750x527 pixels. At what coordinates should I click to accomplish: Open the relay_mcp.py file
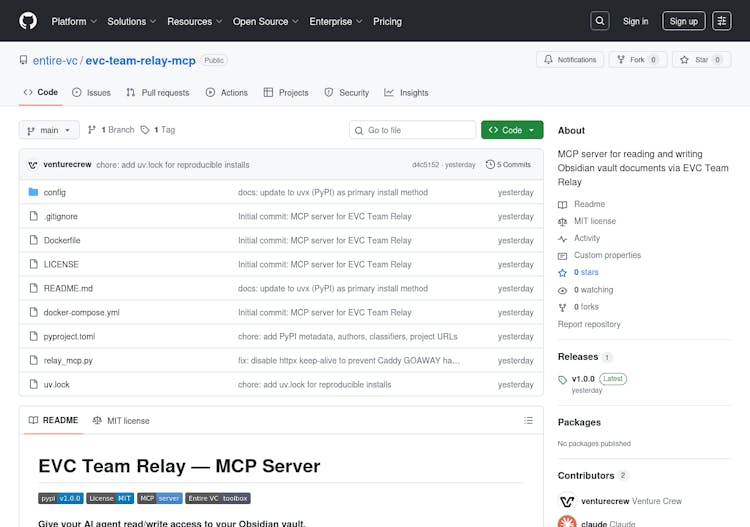(68, 360)
